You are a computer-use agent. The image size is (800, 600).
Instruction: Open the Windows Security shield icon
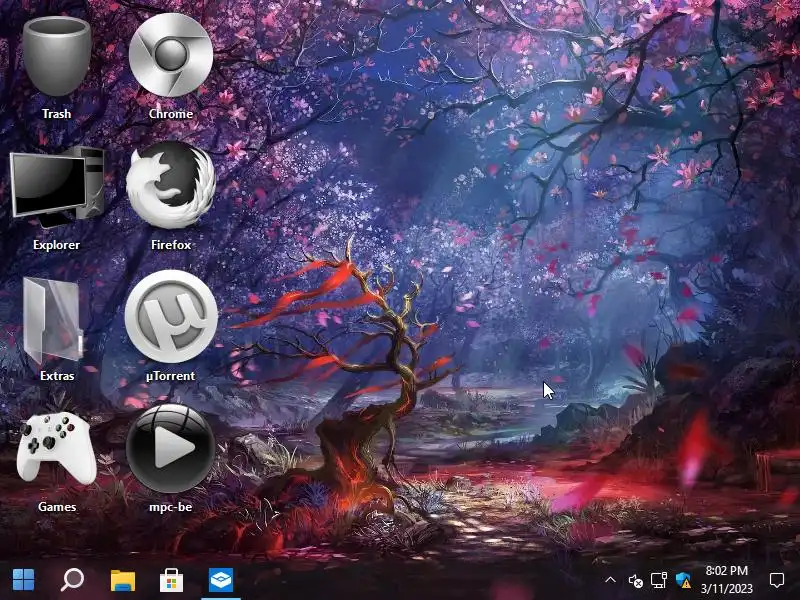(x=683, y=580)
